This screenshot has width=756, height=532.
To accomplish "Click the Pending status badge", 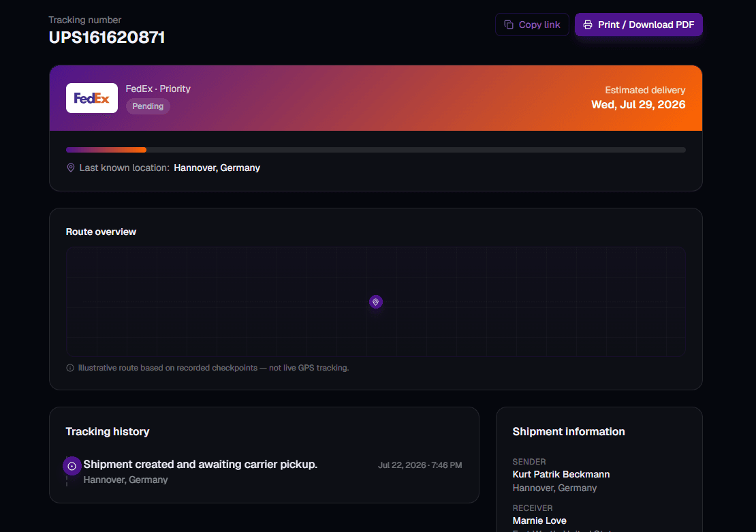I will (148, 106).
